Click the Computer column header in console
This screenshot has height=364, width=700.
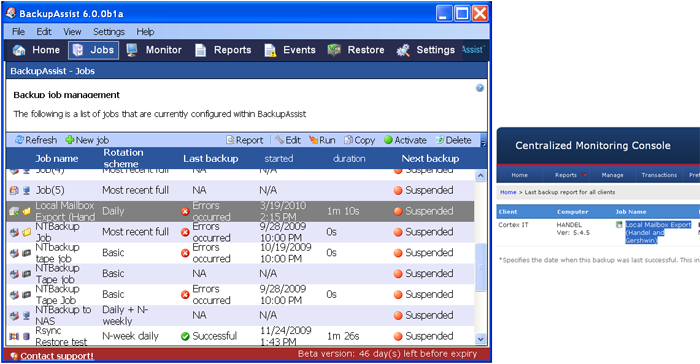pos(572,212)
